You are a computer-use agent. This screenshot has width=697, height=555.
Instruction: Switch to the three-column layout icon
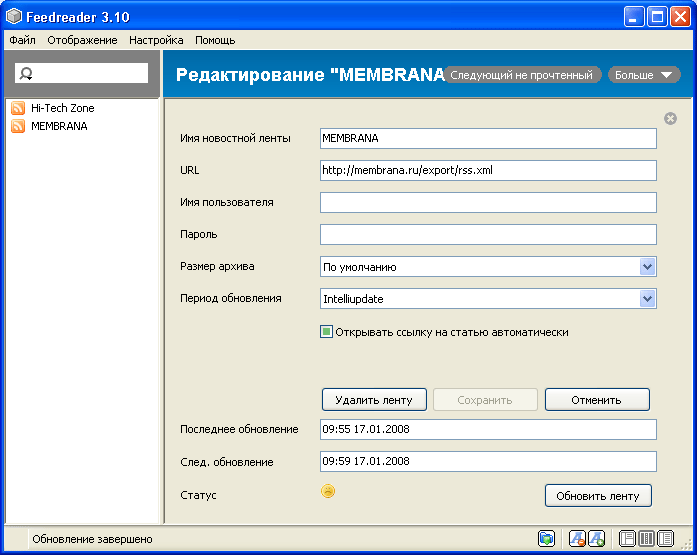tap(646, 539)
